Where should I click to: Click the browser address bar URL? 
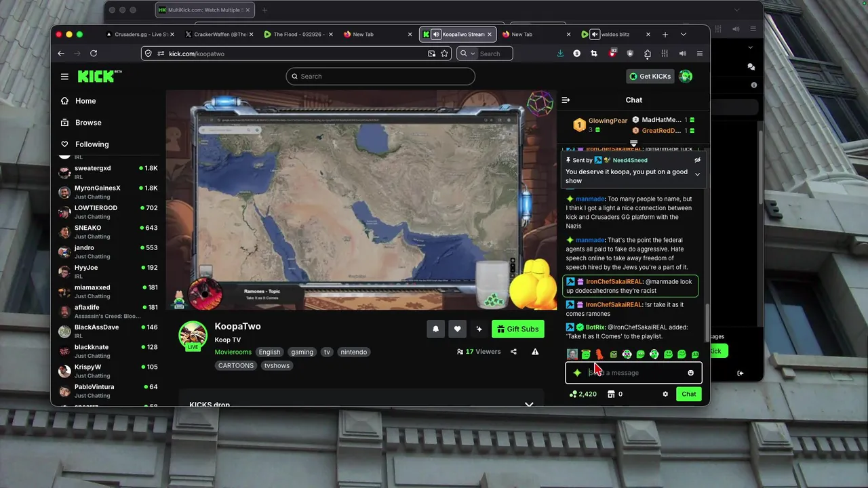point(197,54)
